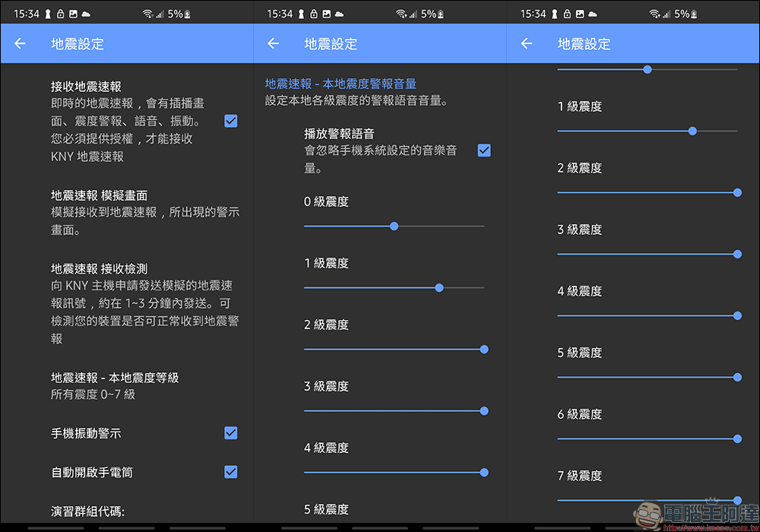Adjust 4 級震度 slider in middle screen

click(396, 473)
